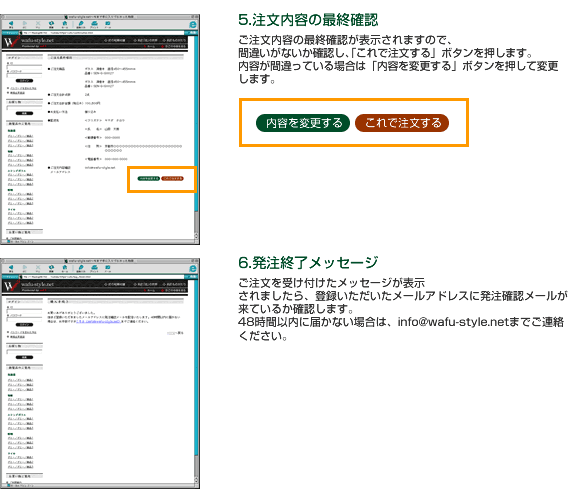Viewport: 570px width, 501px height.
Task: Click Mail icon in step 6 browser toolbar
Action: [108, 268]
